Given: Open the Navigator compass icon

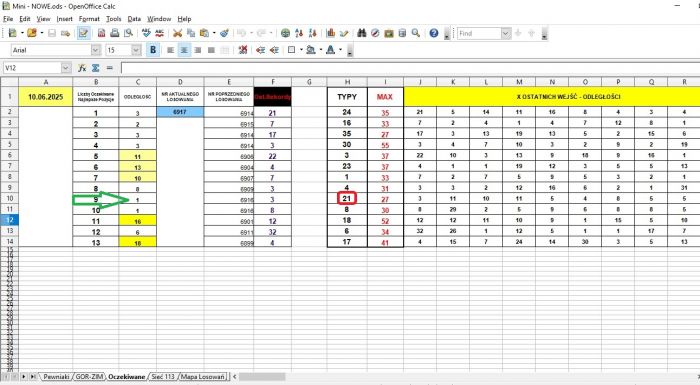Looking at the screenshot, I should [375, 33].
